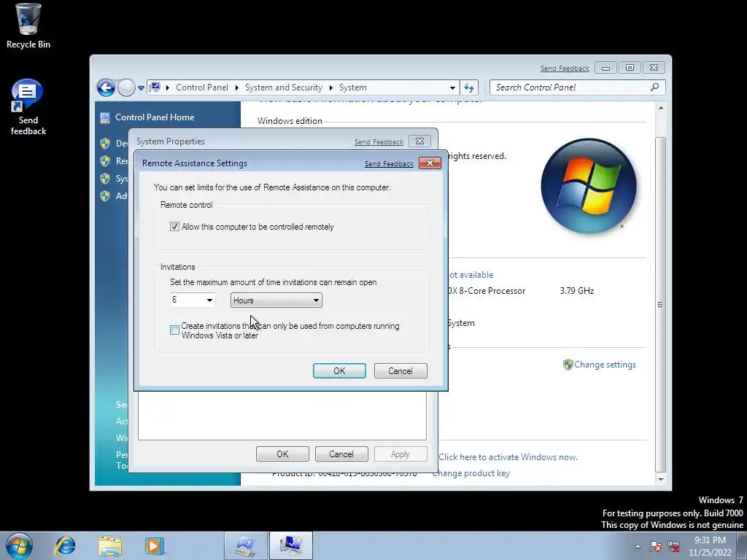Open Windows Explorer folder icon on taskbar
This screenshot has width=747, height=560.
click(x=110, y=545)
